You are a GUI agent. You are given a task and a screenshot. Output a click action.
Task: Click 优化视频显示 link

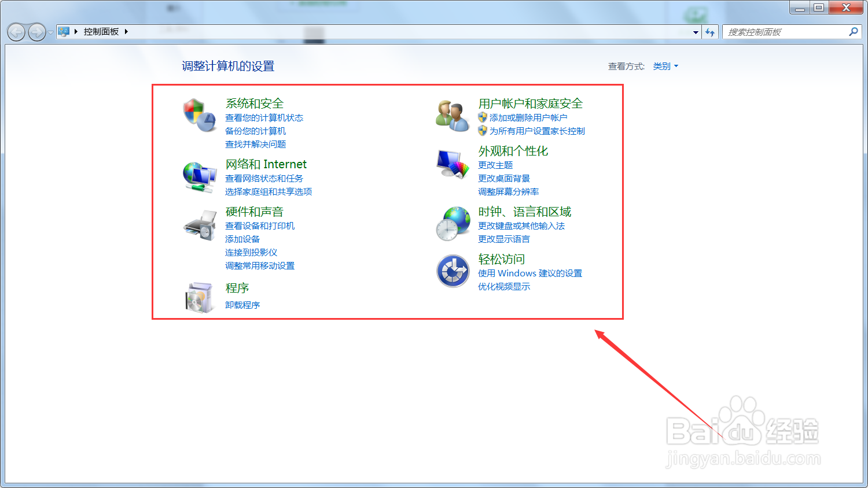click(x=504, y=287)
